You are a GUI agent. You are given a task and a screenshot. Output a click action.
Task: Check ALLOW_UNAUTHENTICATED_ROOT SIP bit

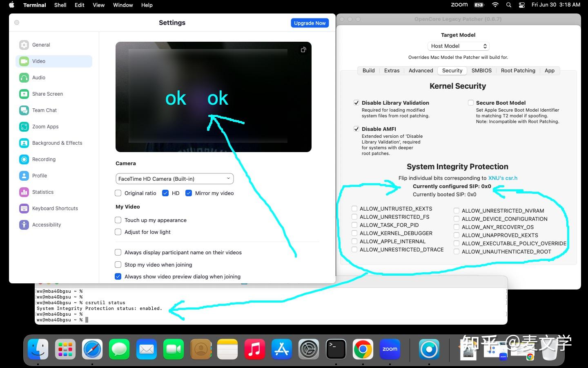[x=457, y=251]
